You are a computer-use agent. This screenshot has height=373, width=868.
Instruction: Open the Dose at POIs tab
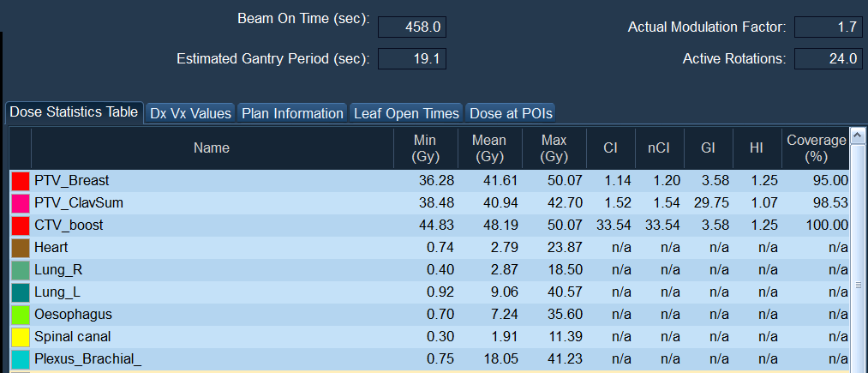coord(511,113)
